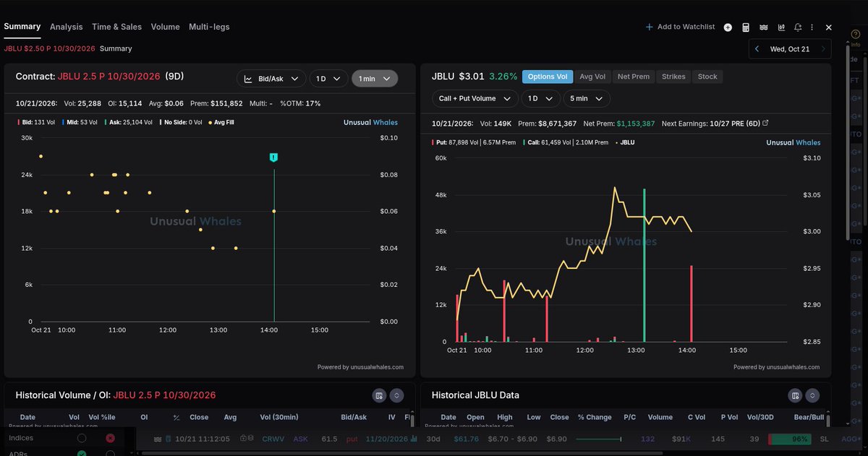Create alert with bell icon
The height and width of the screenshot is (456, 868).
[798, 27]
